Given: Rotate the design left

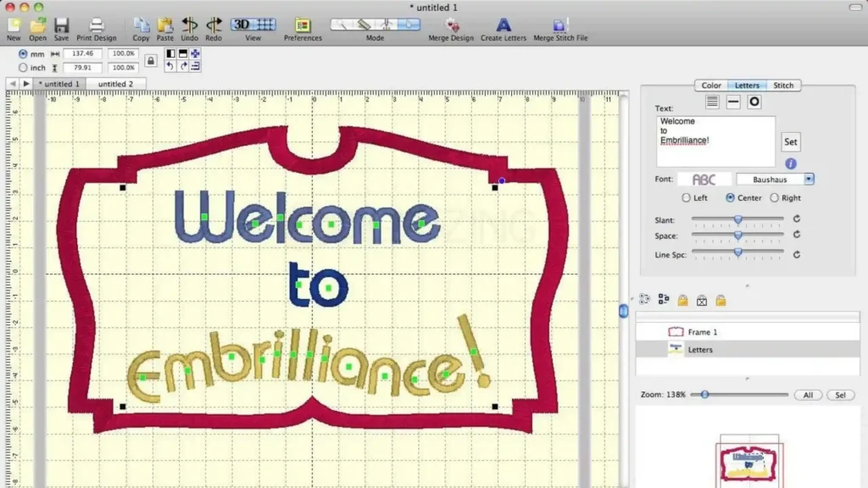Looking at the screenshot, I should [170, 66].
